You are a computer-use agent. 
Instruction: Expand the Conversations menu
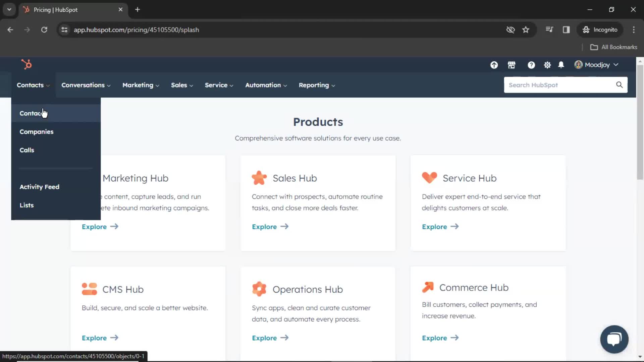click(x=86, y=85)
